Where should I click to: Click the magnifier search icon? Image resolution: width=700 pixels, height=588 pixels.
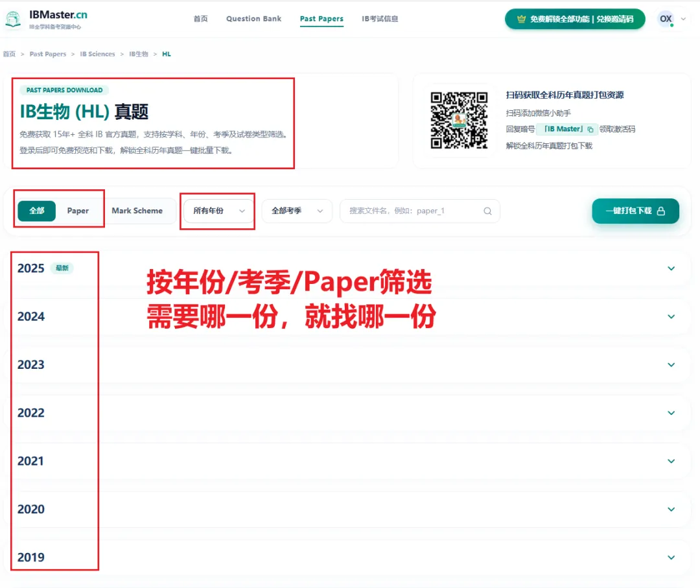(x=487, y=211)
